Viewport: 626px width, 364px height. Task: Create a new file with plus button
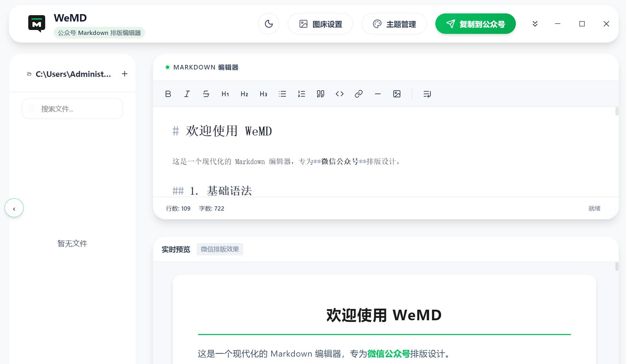(x=125, y=74)
